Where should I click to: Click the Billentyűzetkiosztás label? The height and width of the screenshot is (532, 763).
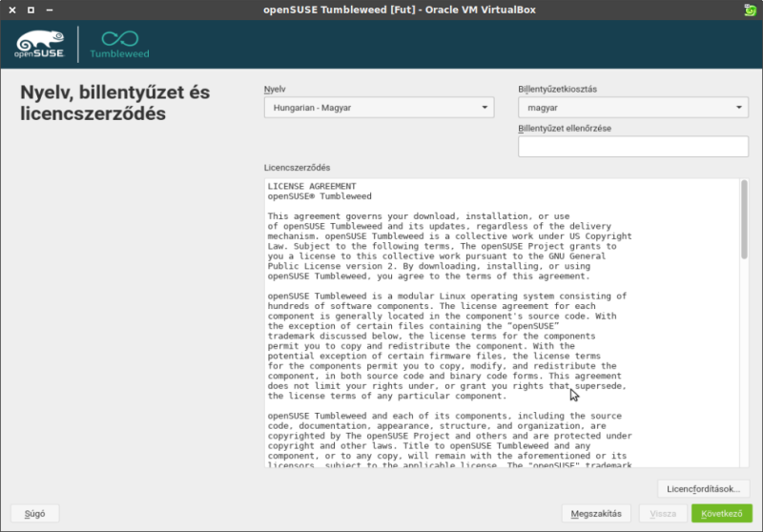click(557, 90)
